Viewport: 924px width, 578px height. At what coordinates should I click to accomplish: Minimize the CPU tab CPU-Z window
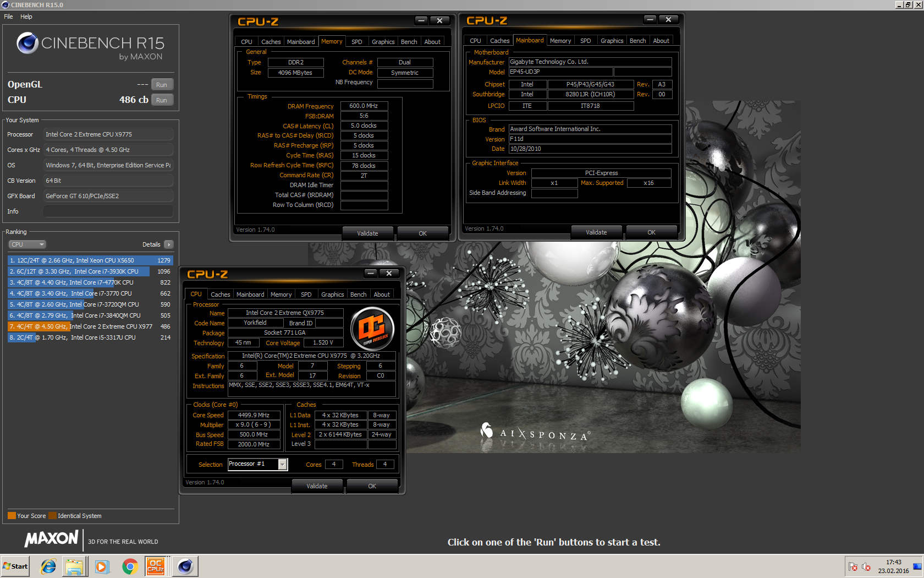point(371,273)
